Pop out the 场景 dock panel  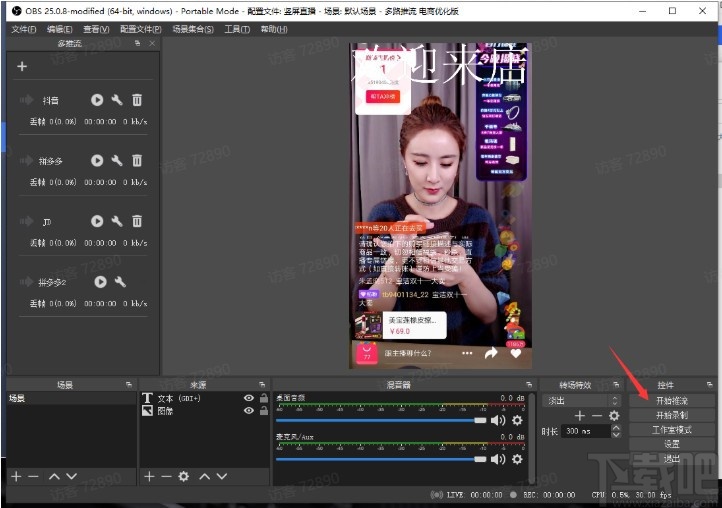[x=128, y=385]
